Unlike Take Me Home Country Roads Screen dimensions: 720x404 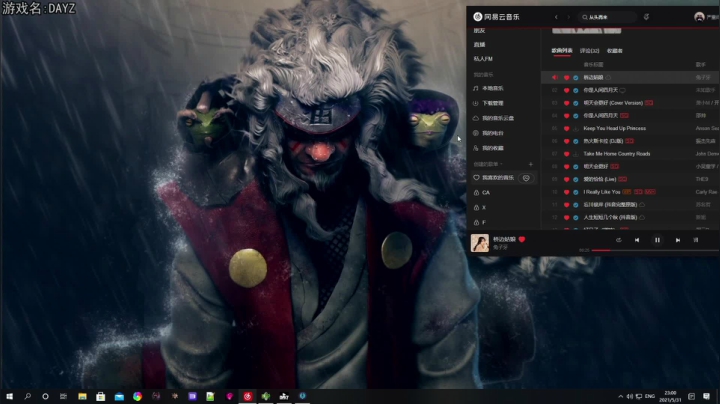pyautogui.click(x=567, y=154)
